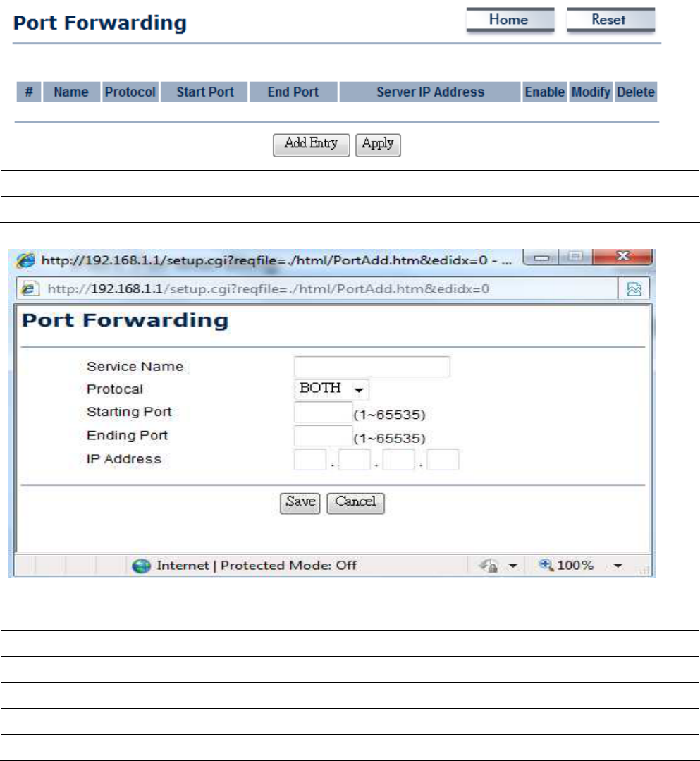Viewport: 700px width, 761px height.
Task: Open the 100% zoom level dropdown arrow
Action: point(618,566)
